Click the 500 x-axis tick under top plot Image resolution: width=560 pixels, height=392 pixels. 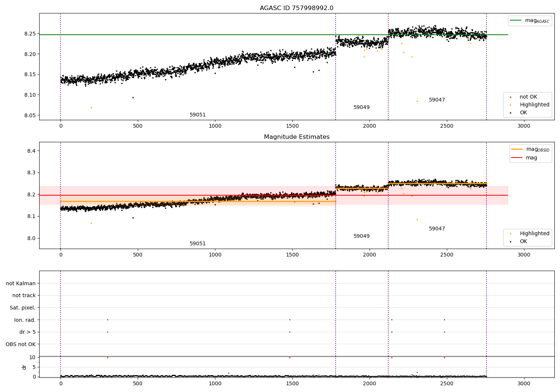pyautogui.click(x=138, y=126)
